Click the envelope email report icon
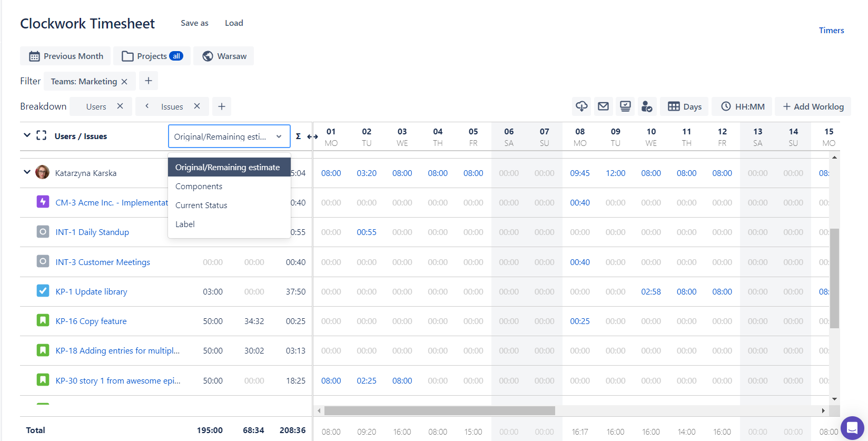The height and width of the screenshot is (441, 868). 603,106
